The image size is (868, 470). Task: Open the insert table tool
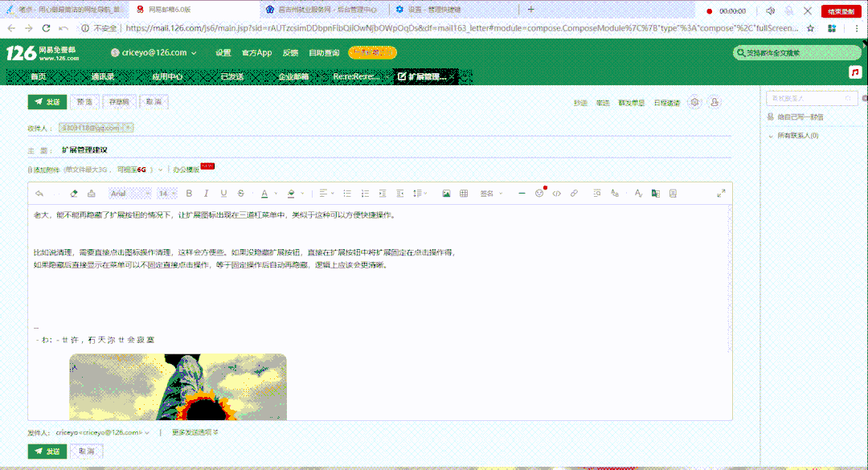point(464,193)
